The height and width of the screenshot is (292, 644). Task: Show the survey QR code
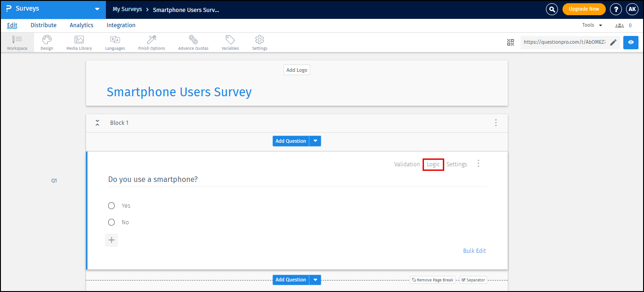510,42
